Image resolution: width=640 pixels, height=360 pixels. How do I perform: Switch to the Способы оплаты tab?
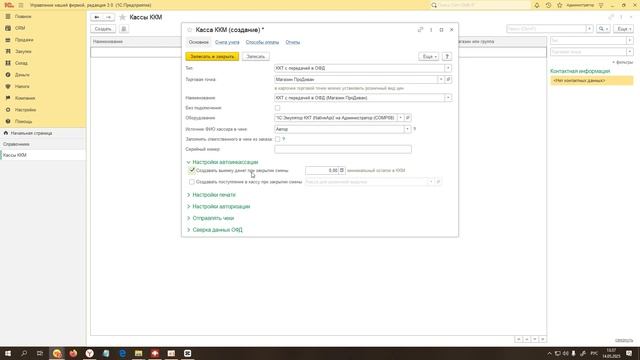coord(262,42)
